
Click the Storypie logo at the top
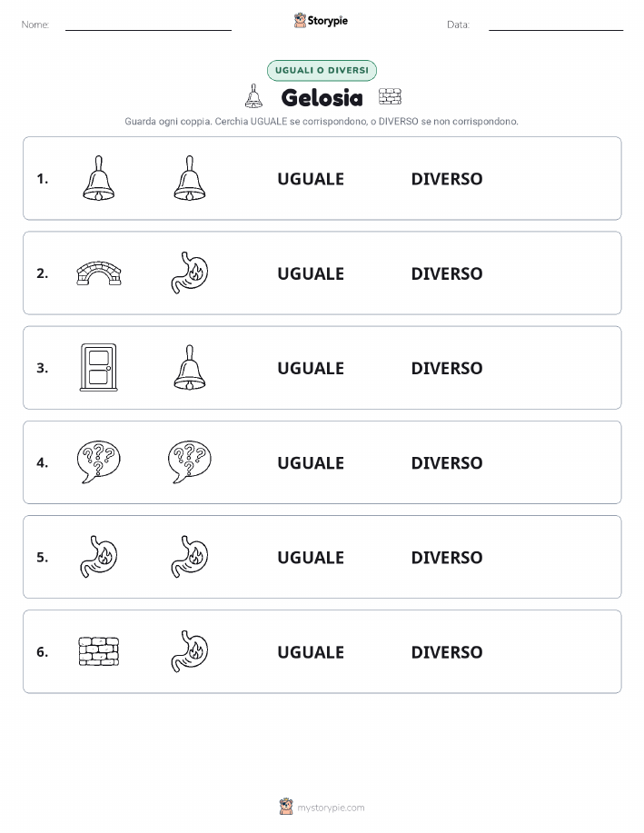[x=321, y=21]
